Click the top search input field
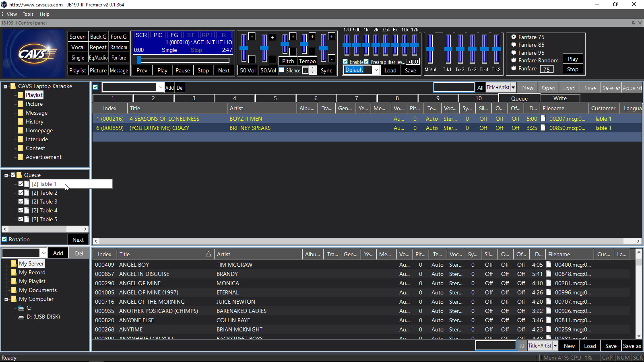The height and width of the screenshot is (362, 644). pos(454,87)
